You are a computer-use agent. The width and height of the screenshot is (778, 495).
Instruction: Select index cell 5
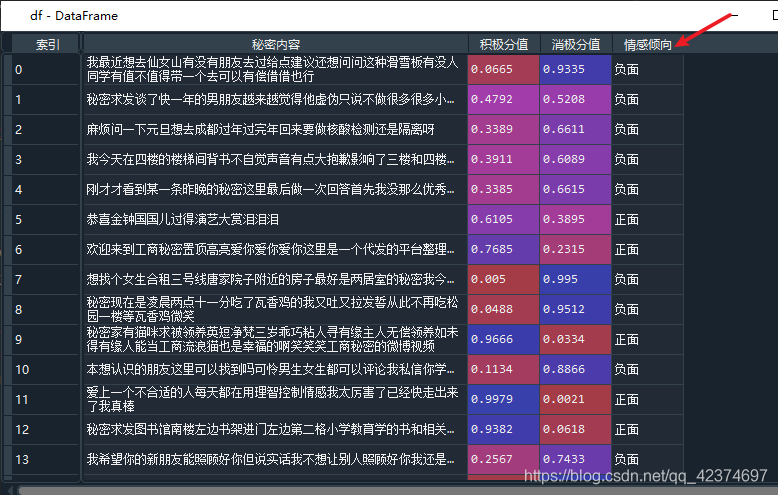(46, 219)
